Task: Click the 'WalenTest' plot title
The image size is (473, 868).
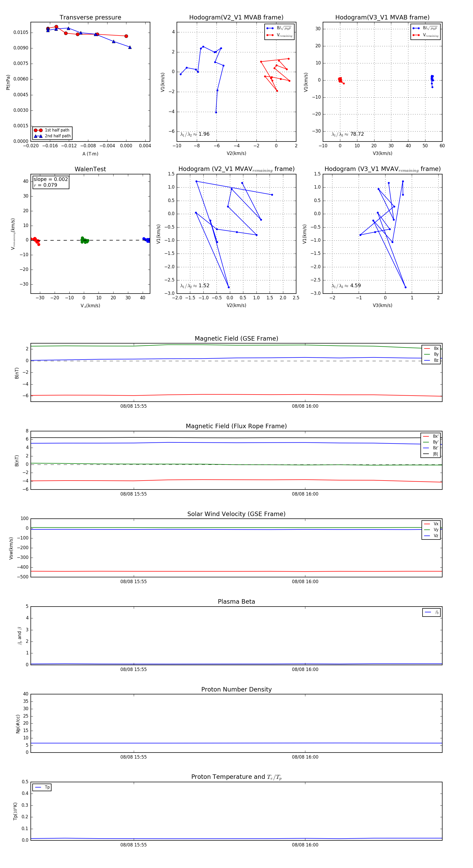Action: [90, 169]
